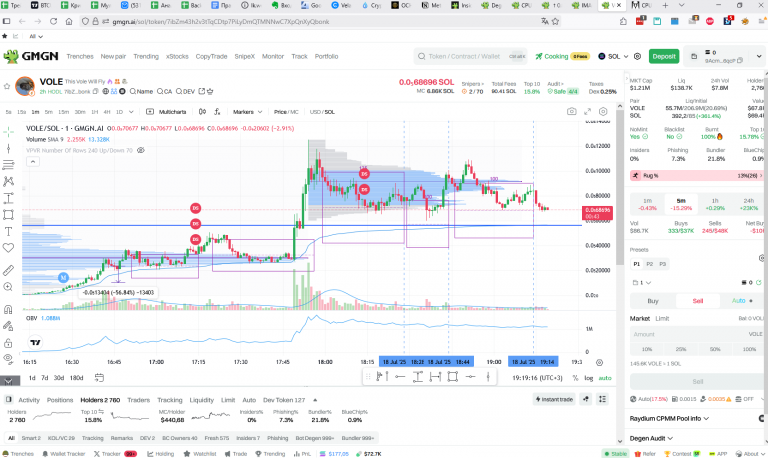The height and width of the screenshot is (458, 768).
Task: Collapse the bottom tabs panel arrow
Action: pyautogui.click(x=315, y=400)
